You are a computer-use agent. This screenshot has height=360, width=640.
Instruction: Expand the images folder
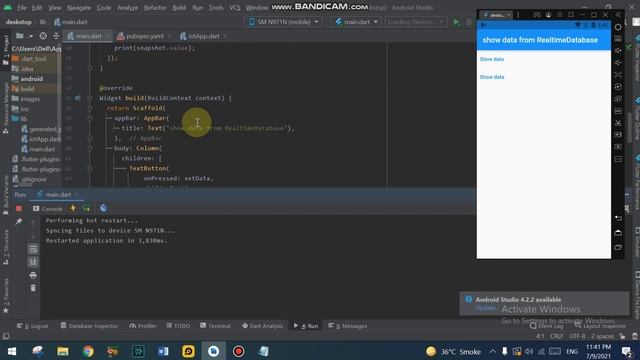tap(30, 99)
